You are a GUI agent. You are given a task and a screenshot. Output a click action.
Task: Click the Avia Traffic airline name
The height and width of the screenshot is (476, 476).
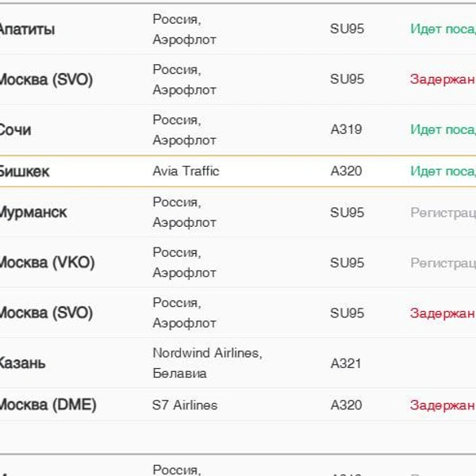click(x=186, y=171)
